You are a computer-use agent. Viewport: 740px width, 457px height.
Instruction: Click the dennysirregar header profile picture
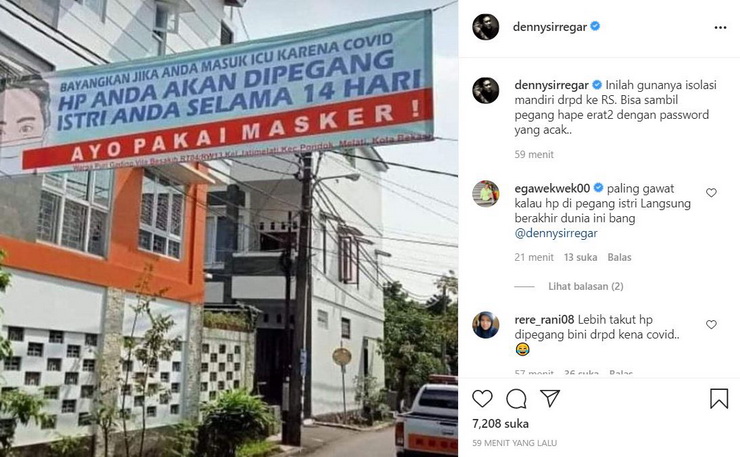tap(486, 27)
